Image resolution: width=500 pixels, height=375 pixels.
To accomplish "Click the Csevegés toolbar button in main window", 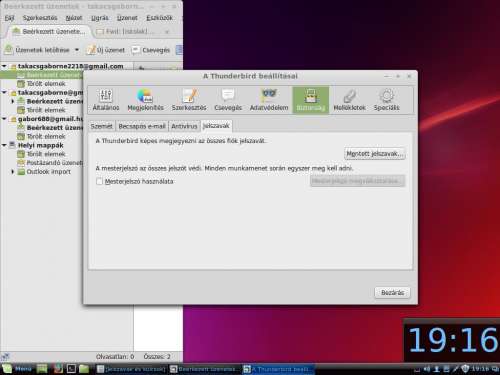I will point(151,50).
